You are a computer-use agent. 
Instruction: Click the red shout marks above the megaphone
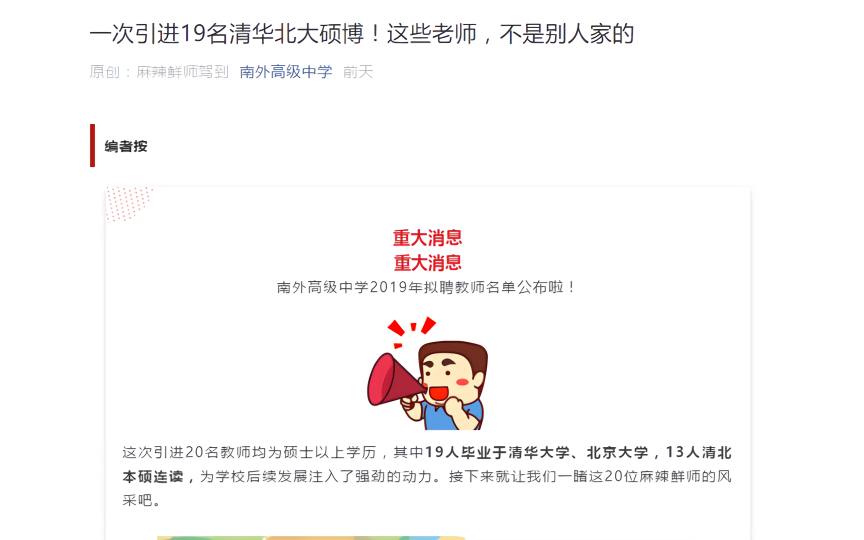coord(411,331)
